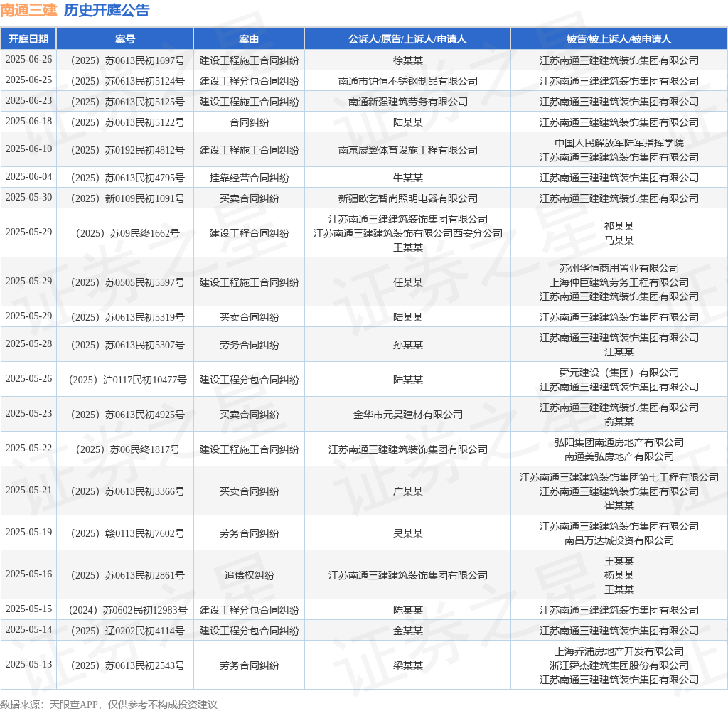
Task: Click cause 挂靠经营合同纠纷
Action: point(249,178)
